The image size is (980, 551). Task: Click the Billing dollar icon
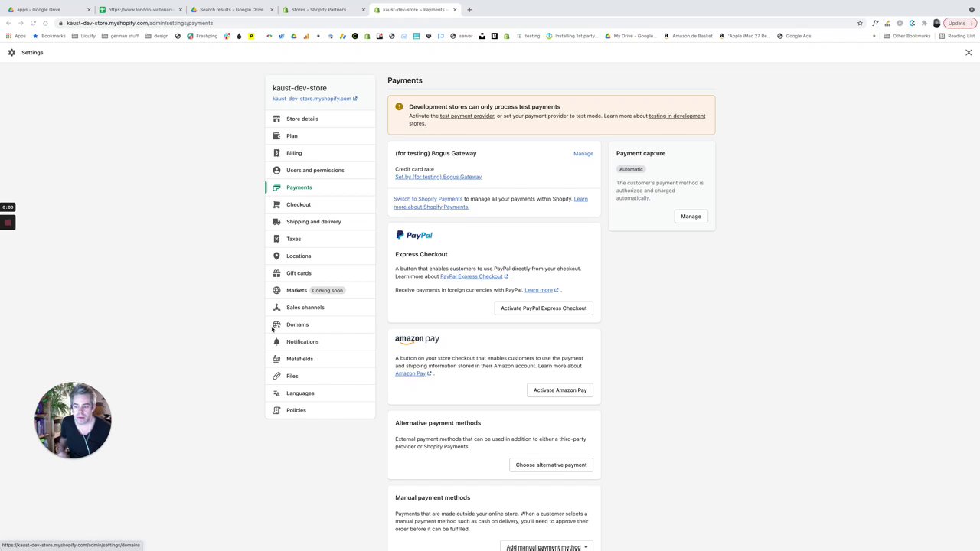[x=276, y=153]
